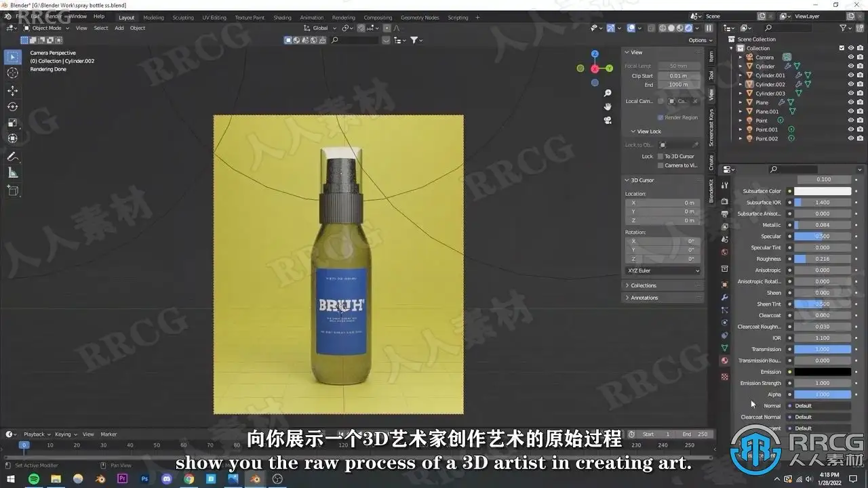The image size is (868, 488).
Task: Open the Texture properties tab
Action: [724, 376]
